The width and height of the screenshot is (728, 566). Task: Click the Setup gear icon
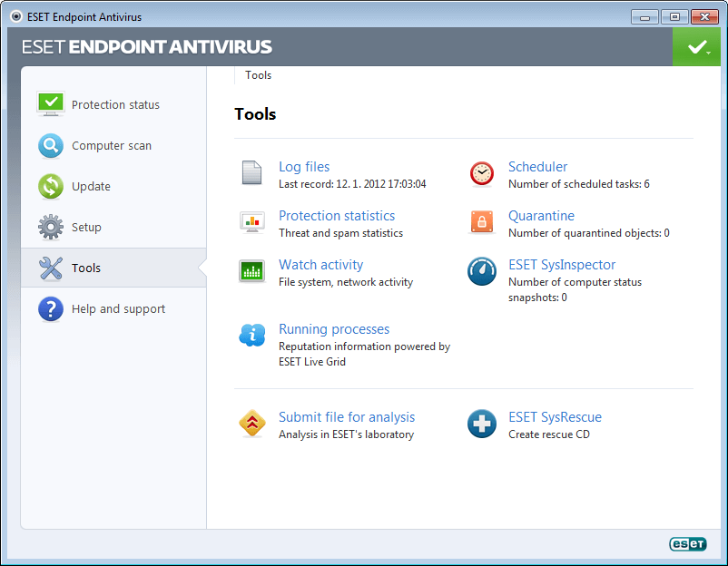51,227
